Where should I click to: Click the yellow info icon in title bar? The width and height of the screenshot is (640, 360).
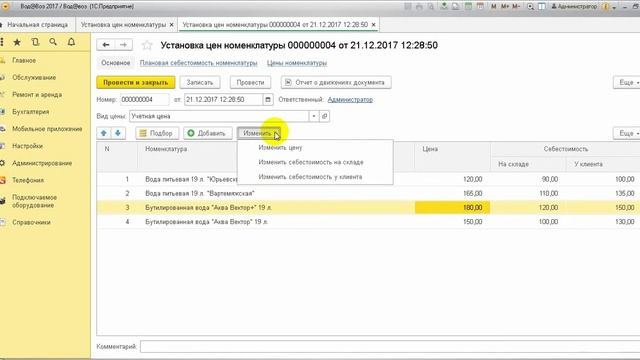point(606,7)
